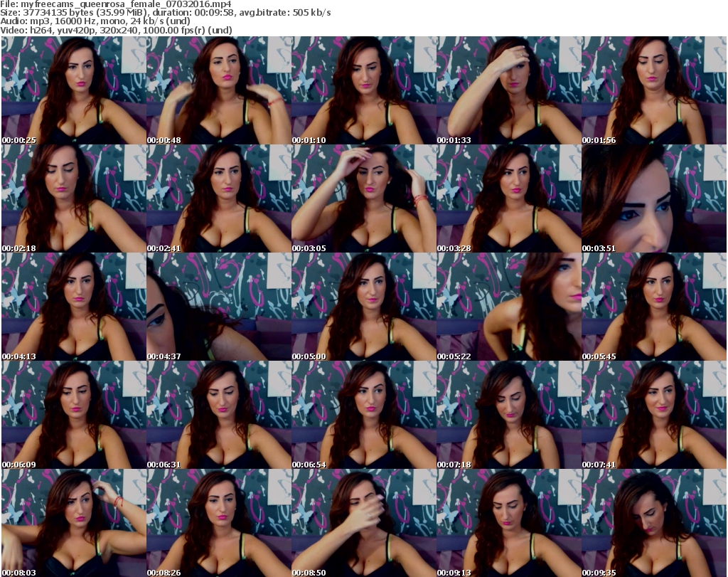Click the thumbnail stamped 00:08:26
Image resolution: width=728 pixels, height=577 pixels.
point(219,523)
